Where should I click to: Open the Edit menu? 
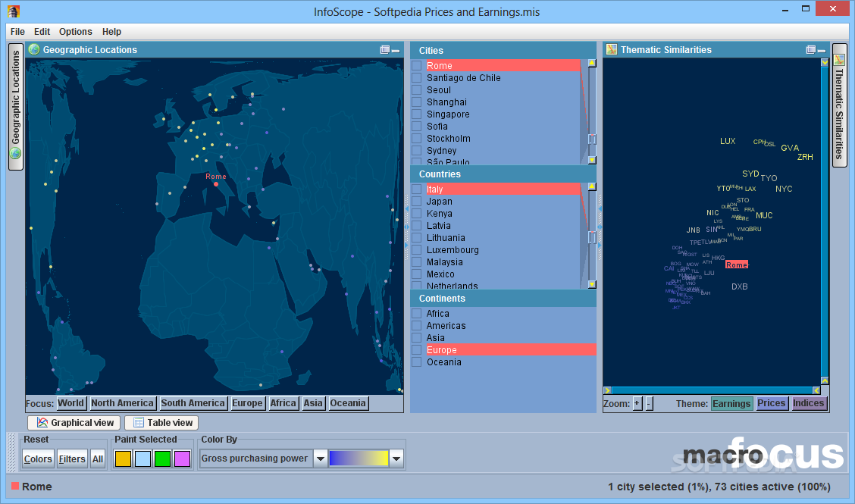coord(42,32)
